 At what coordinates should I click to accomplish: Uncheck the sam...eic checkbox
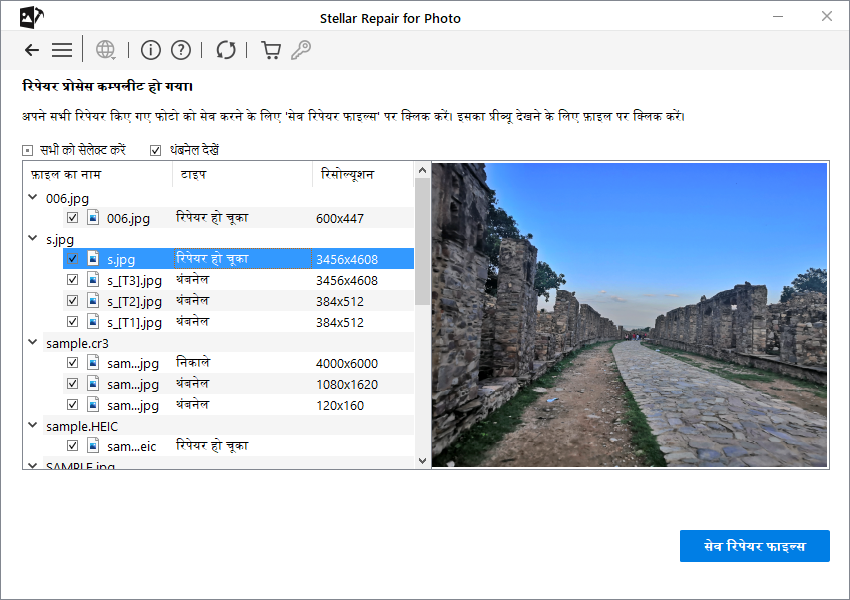pyautogui.click(x=72, y=446)
